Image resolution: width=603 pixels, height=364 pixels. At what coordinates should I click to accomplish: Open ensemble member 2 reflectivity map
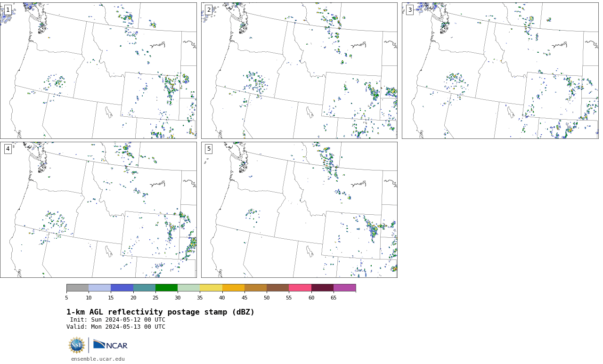tap(299, 71)
